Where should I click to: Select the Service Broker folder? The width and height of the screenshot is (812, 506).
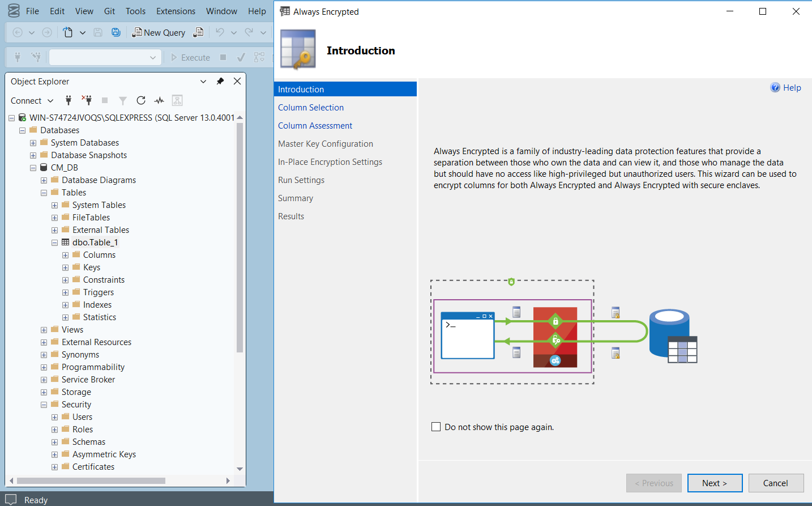88,380
